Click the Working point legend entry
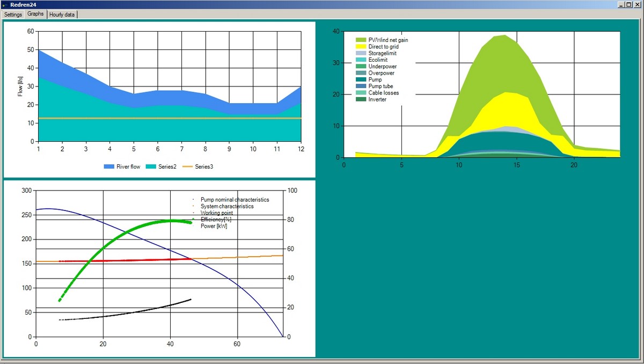644x364 pixels. click(217, 213)
